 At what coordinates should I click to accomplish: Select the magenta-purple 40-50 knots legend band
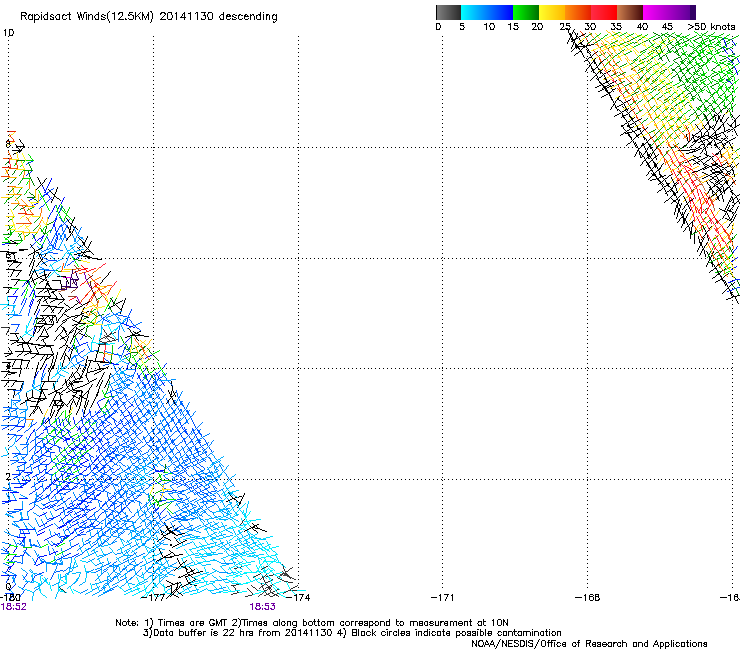click(666, 12)
